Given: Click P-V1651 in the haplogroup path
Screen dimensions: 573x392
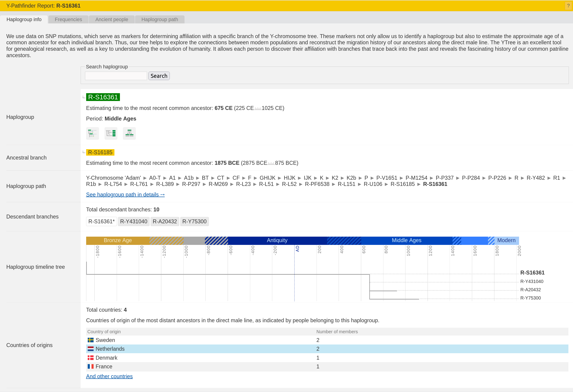Looking at the screenshot, I should click(x=387, y=178).
